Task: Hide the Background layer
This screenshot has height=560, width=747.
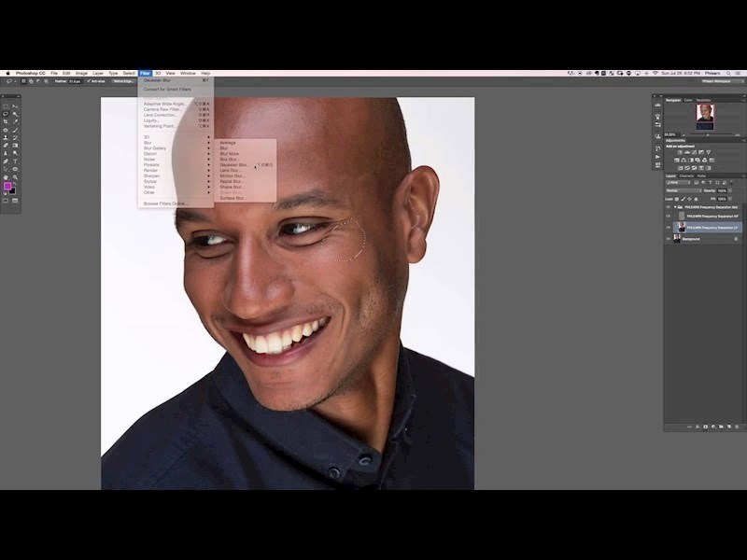Action: [668, 239]
